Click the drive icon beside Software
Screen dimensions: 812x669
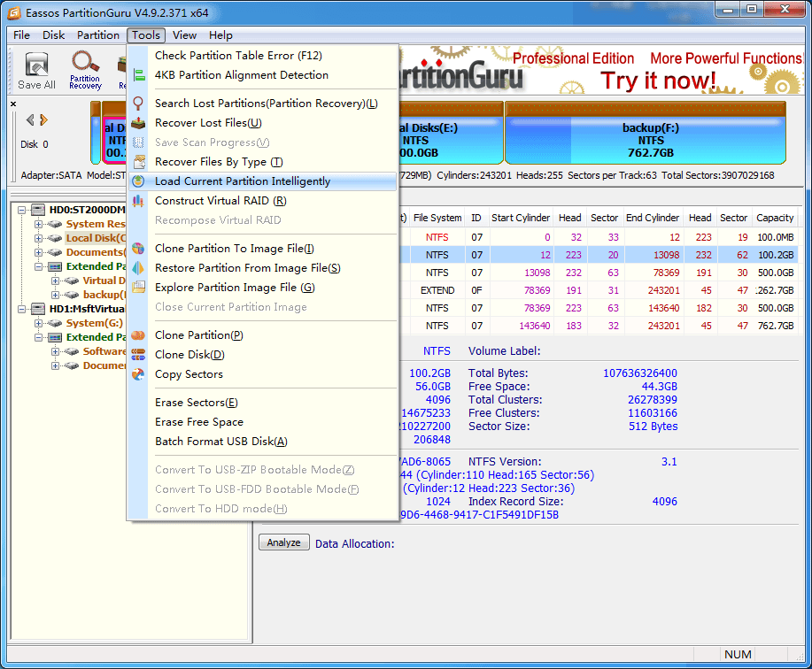[x=72, y=351]
